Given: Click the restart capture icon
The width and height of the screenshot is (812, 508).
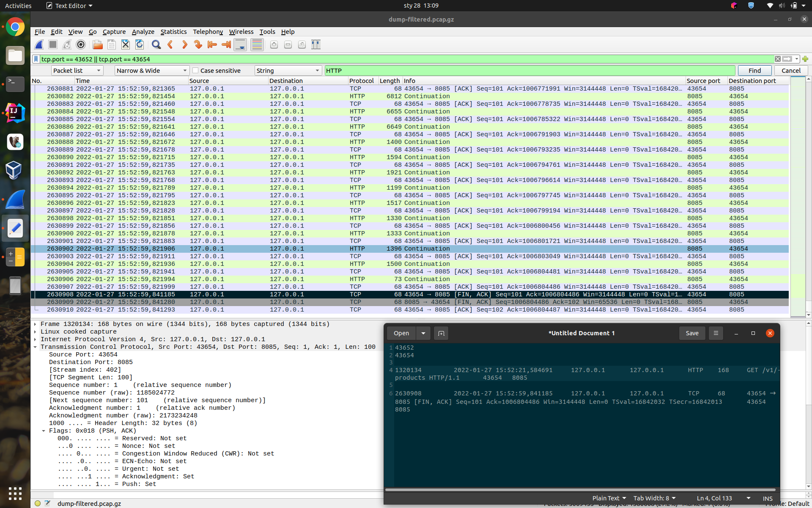Looking at the screenshot, I should click(x=67, y=44).
